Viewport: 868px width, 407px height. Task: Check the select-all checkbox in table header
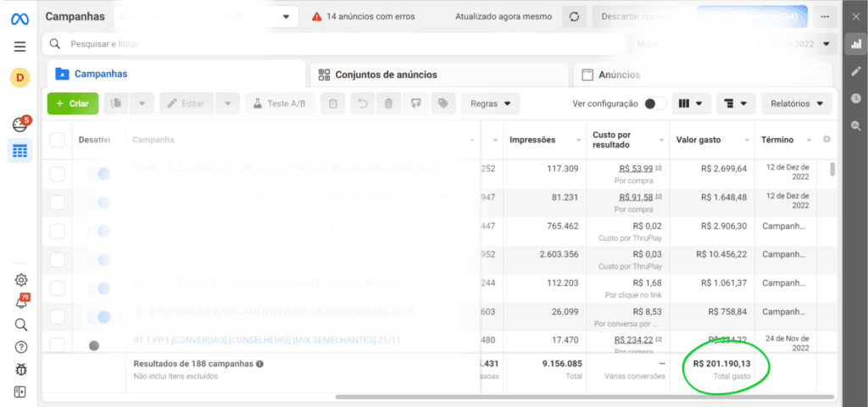pos(58,140)
